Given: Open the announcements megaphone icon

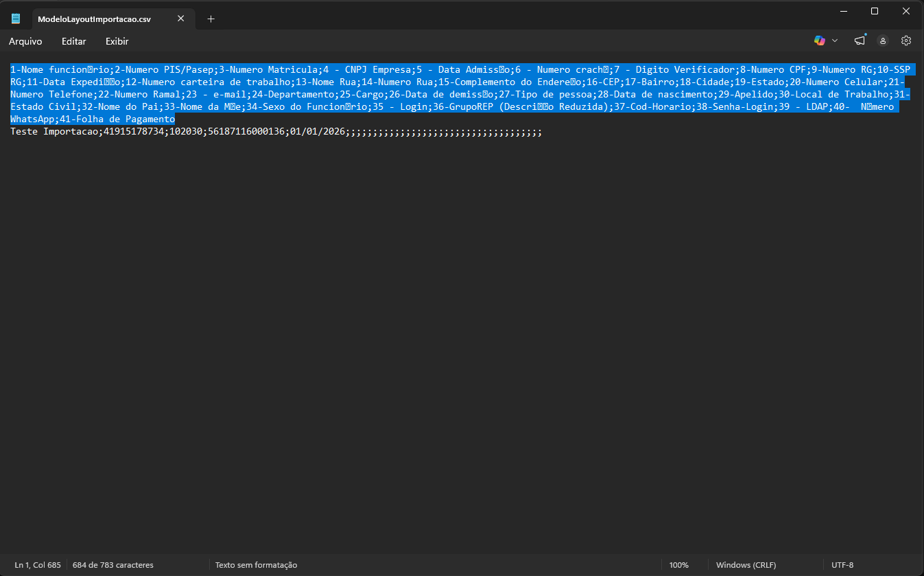Looking at the screenshot, I should click(860, 41).
